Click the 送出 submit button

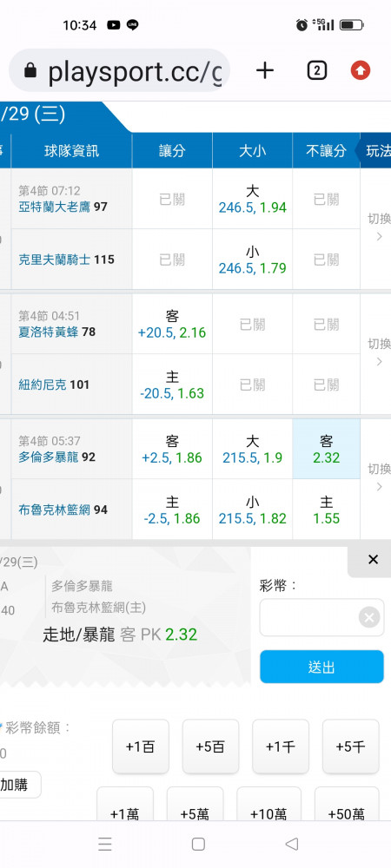tap(321, 667)
